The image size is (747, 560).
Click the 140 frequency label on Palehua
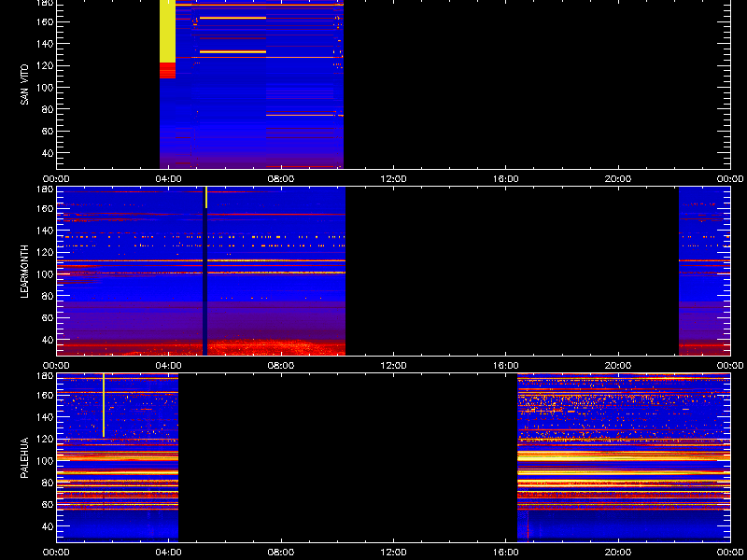pos(46,417)
